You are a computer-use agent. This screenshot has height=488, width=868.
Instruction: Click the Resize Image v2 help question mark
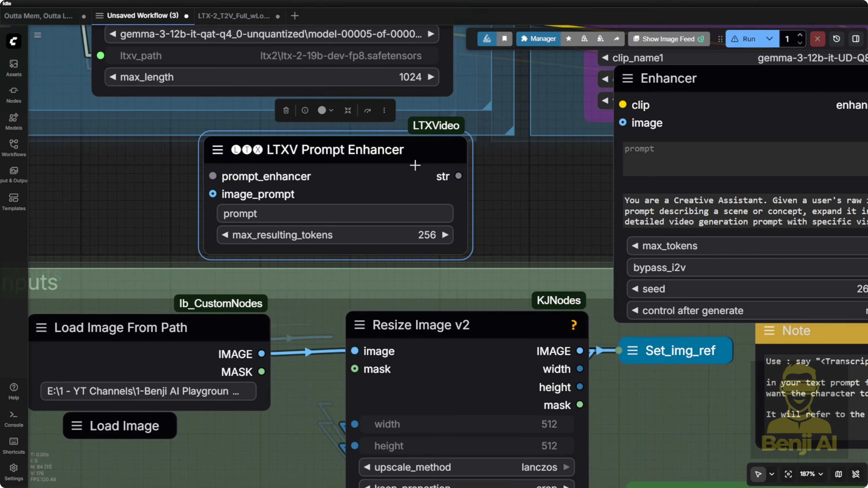click(574, 325)
